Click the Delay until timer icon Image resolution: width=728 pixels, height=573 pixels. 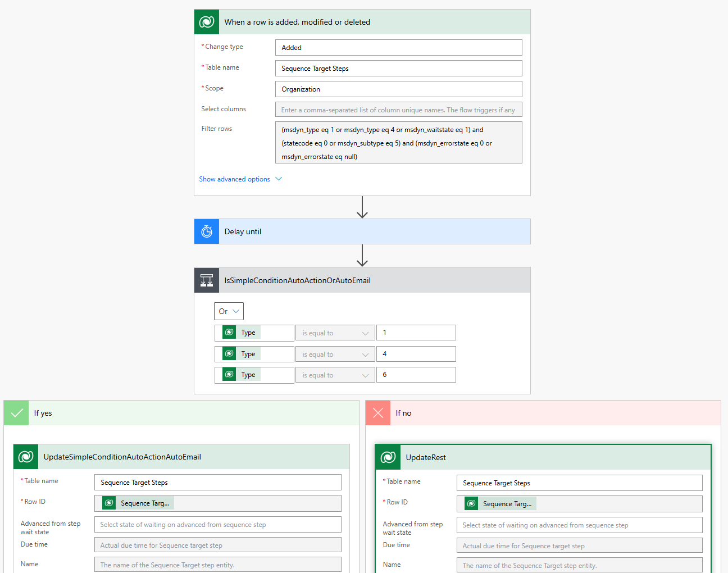(207, 231)
